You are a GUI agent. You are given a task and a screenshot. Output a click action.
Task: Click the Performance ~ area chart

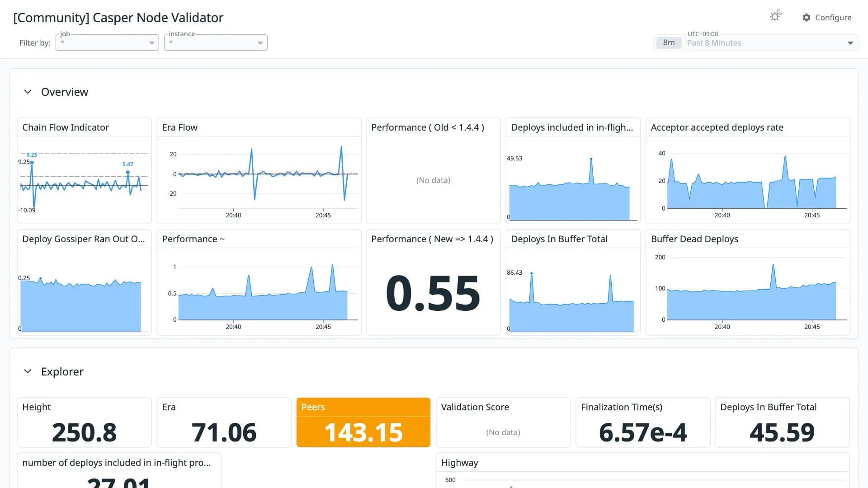coord(263,293)
